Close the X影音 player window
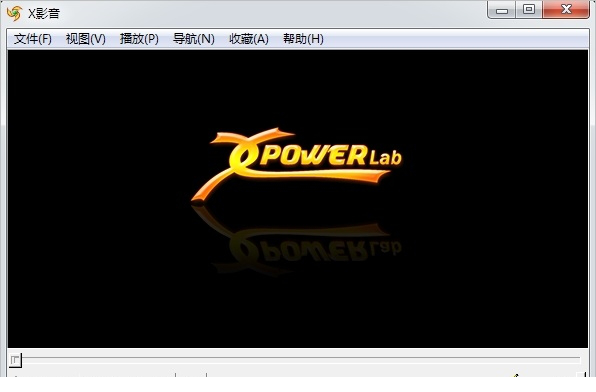 [566, 10]
